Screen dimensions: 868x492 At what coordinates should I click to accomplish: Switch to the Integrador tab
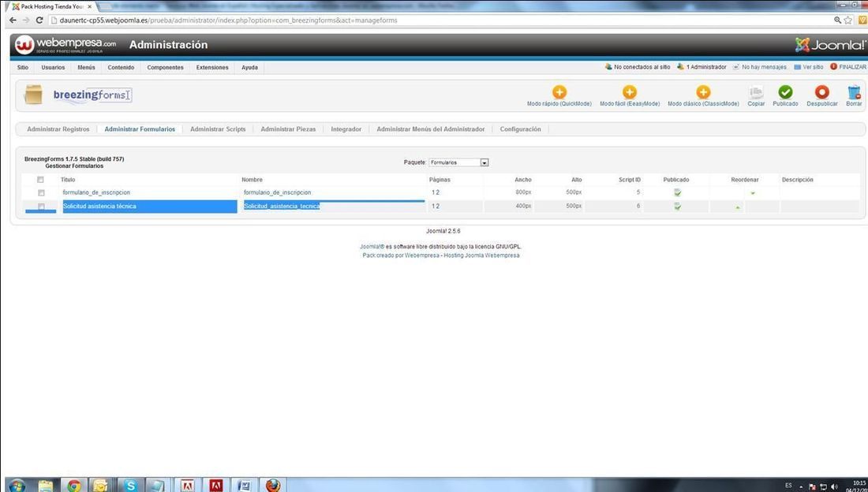click(x=346, y=129)
